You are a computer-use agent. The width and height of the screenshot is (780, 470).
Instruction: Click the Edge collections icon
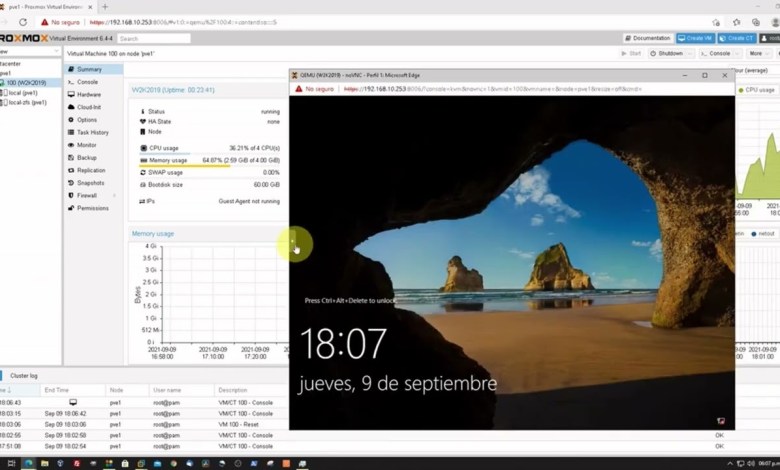click(756, 22)
